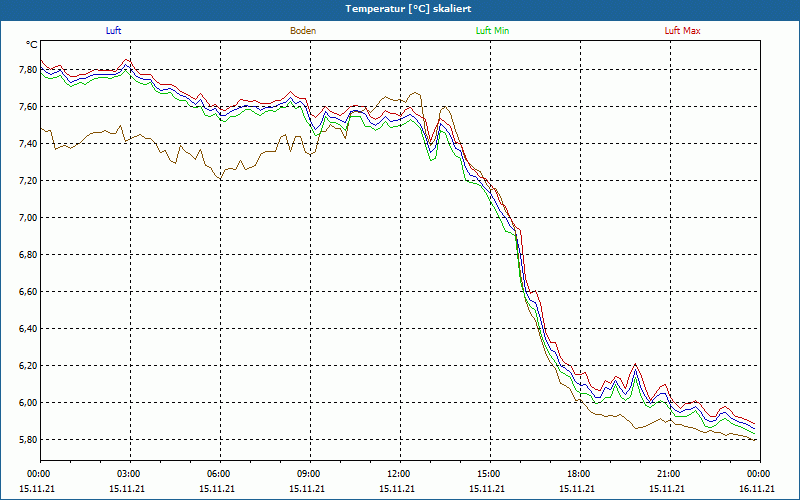The width and height of the screenshot is (800, 500).
Task: Click the 06:00 time axis label
Action: point(220,474)
